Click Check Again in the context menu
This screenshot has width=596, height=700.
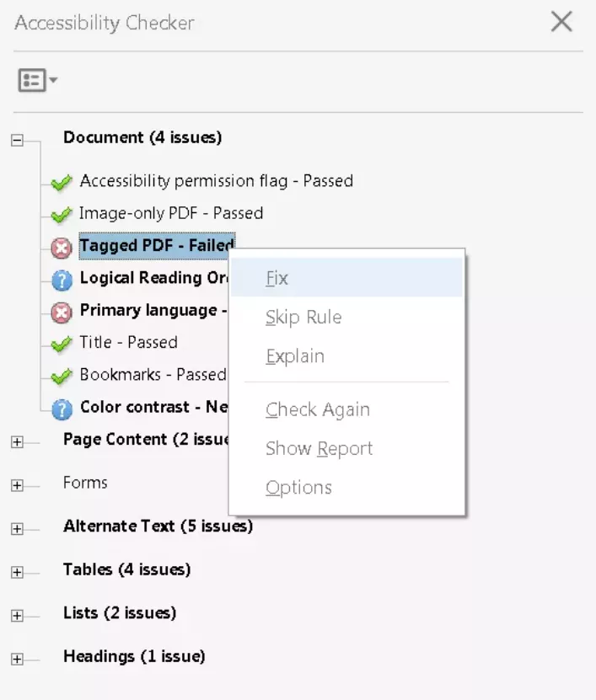coord(318,409)
